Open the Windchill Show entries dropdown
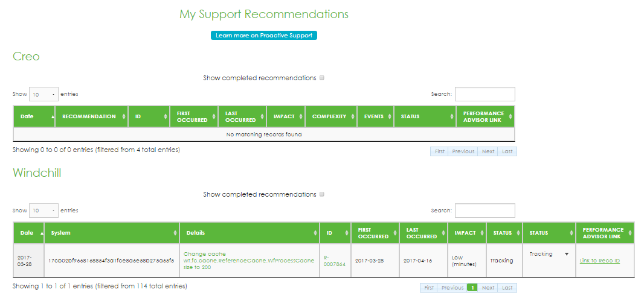644x295 pixels. coord(43,211)
